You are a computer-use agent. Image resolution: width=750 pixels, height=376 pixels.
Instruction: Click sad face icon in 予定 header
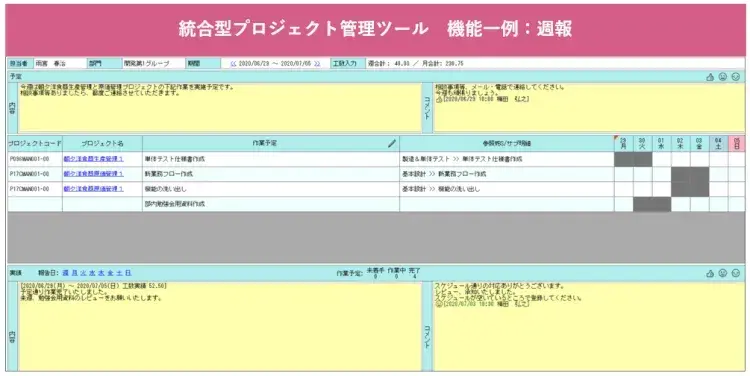click(x=723, y=77)
